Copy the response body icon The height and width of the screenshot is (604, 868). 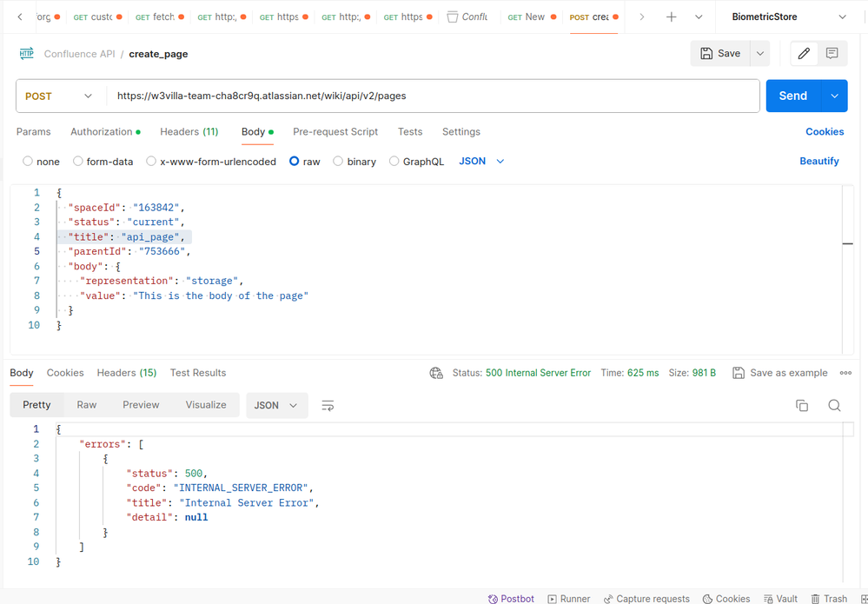pos(802,405)
